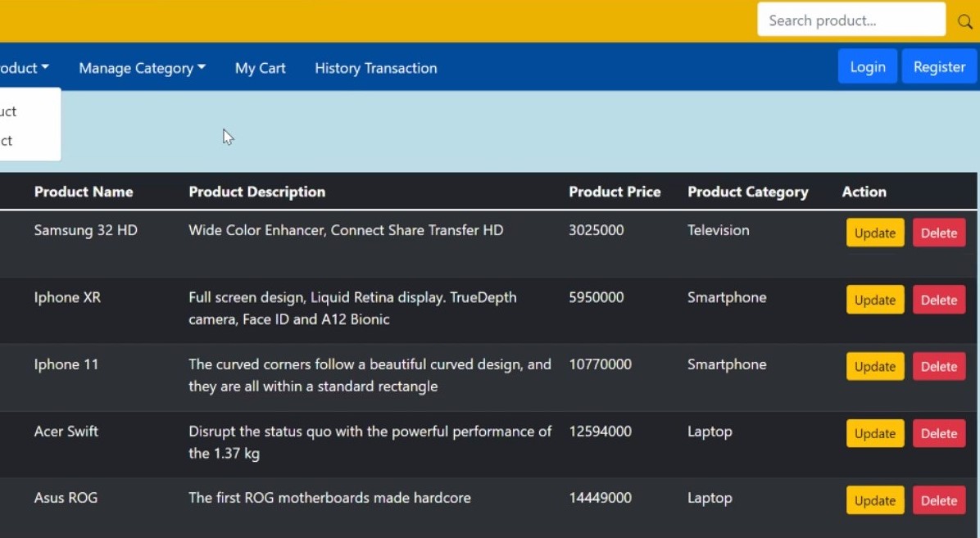Viewport: 980px width, 538px height.
Task: Click the price 10770000
Action: 600,364
